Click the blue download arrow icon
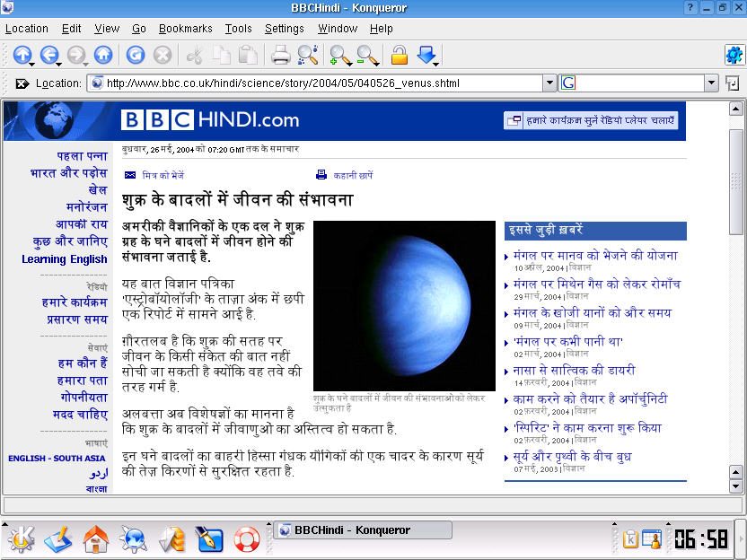The height and width of the screenshot is (560, 747). (426, 54)
